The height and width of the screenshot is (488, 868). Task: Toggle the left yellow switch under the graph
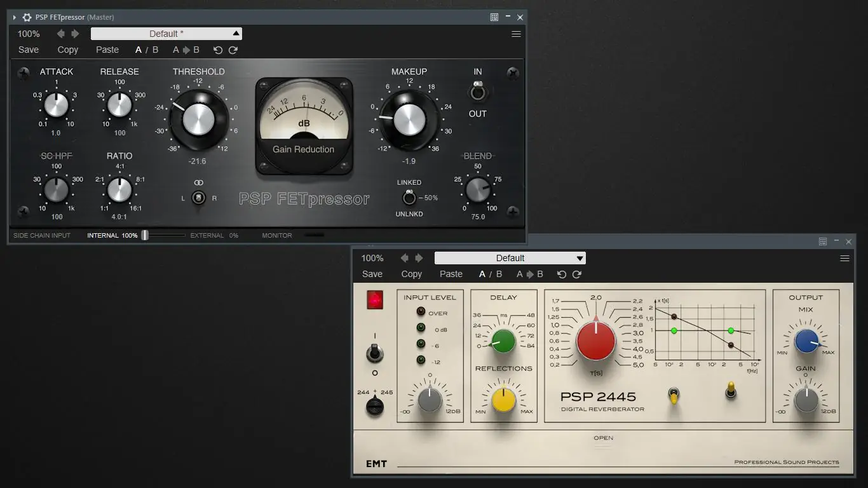pos(674,396)
